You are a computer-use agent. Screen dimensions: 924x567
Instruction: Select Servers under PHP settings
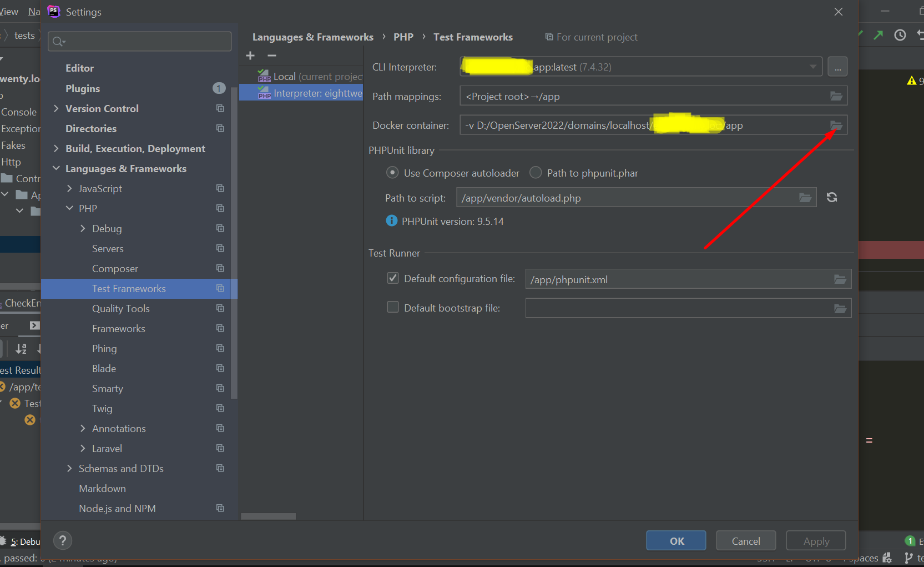pos(108,248)
